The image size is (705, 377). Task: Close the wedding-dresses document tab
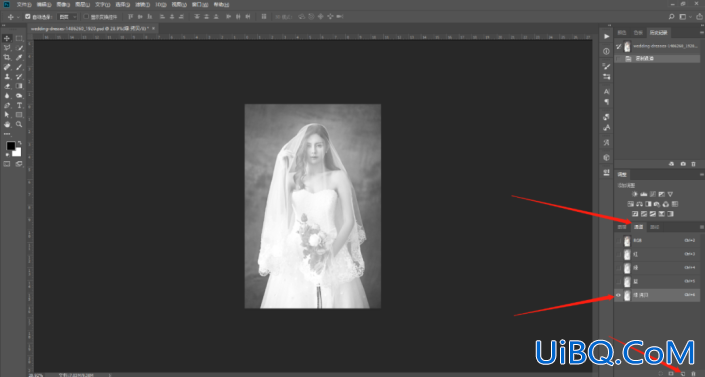click(153, 28)
